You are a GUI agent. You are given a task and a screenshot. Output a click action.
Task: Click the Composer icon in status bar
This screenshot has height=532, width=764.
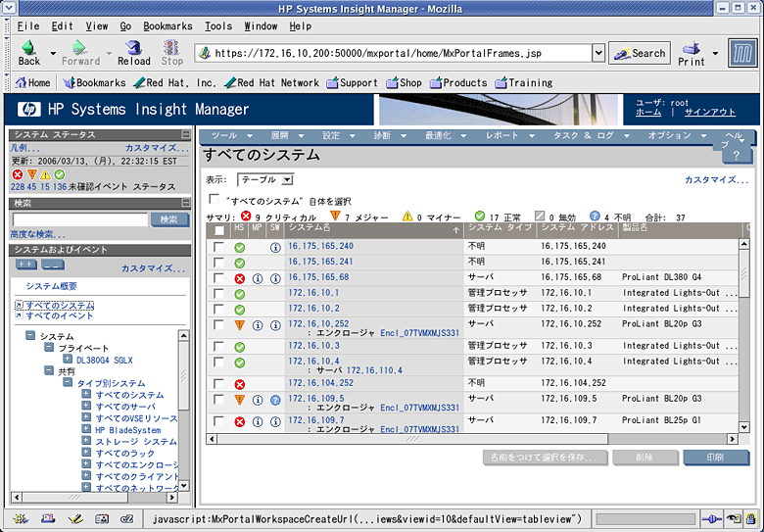(75, 519)
